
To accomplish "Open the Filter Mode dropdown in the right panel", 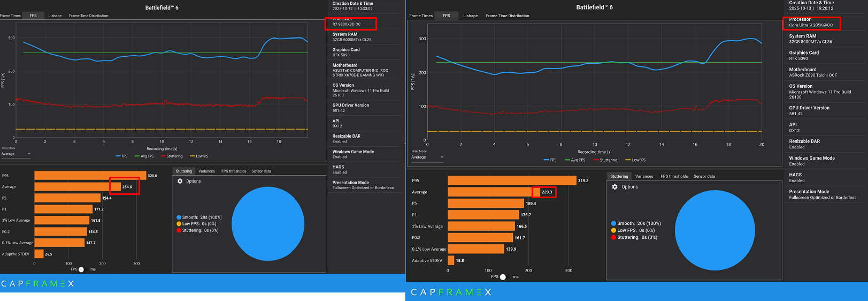I will [427, 157].
